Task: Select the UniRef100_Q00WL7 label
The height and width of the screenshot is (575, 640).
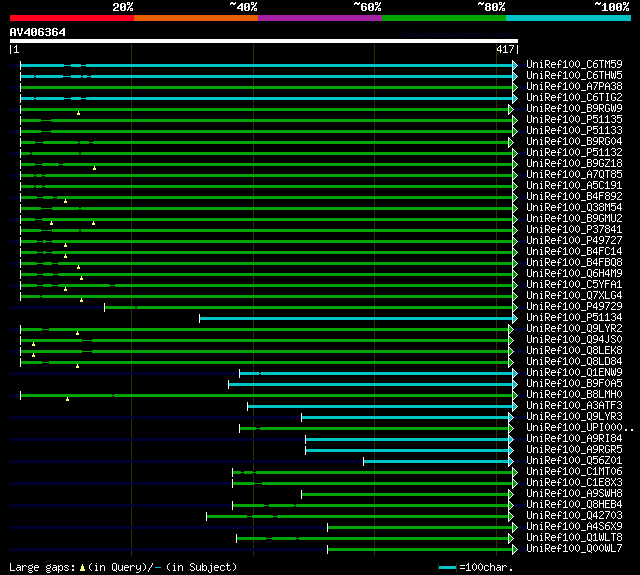Action: pyautogui.click(x=574, y=549)
